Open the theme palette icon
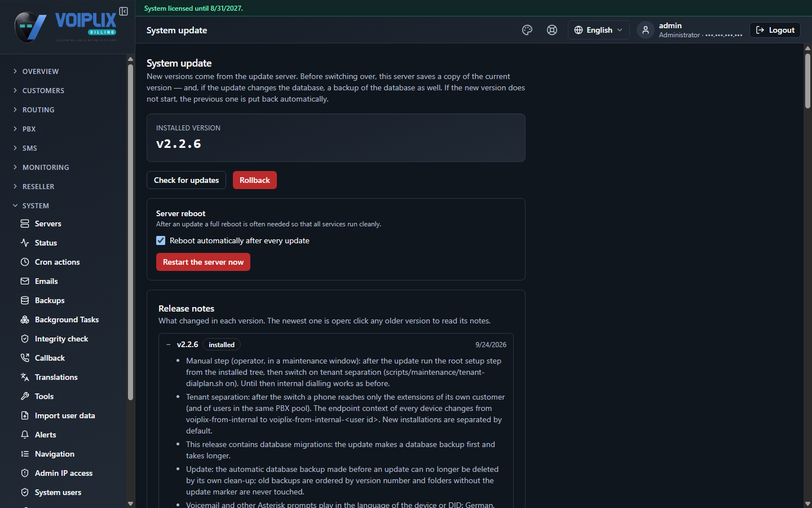Screen dimensions: 812x508 coord(527,30)
